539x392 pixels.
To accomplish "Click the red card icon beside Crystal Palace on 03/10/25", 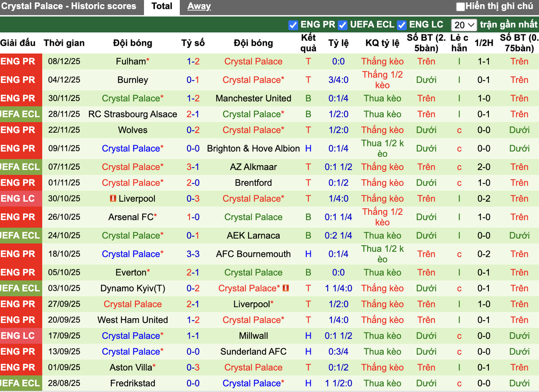I will pos(286,288).
